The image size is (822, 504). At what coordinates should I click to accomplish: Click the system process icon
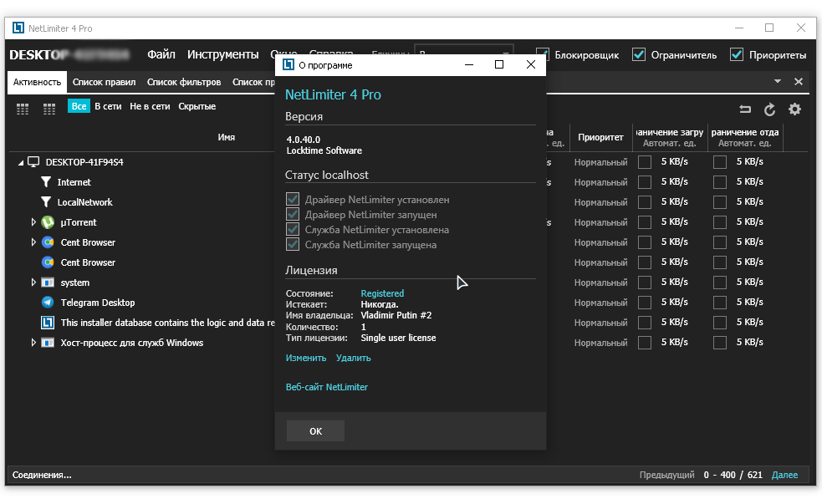point(48,283)
